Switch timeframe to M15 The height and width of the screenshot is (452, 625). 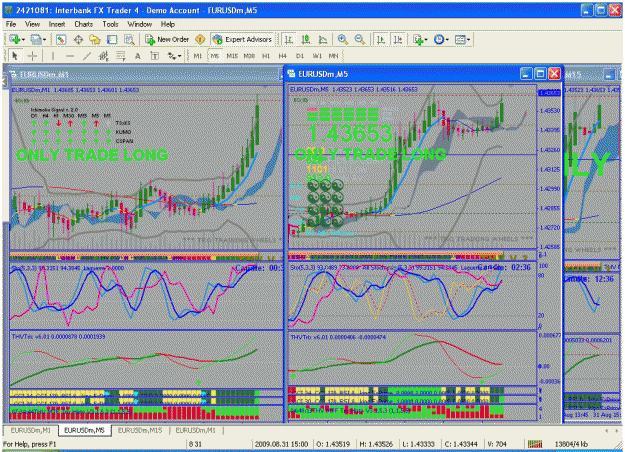232,56
